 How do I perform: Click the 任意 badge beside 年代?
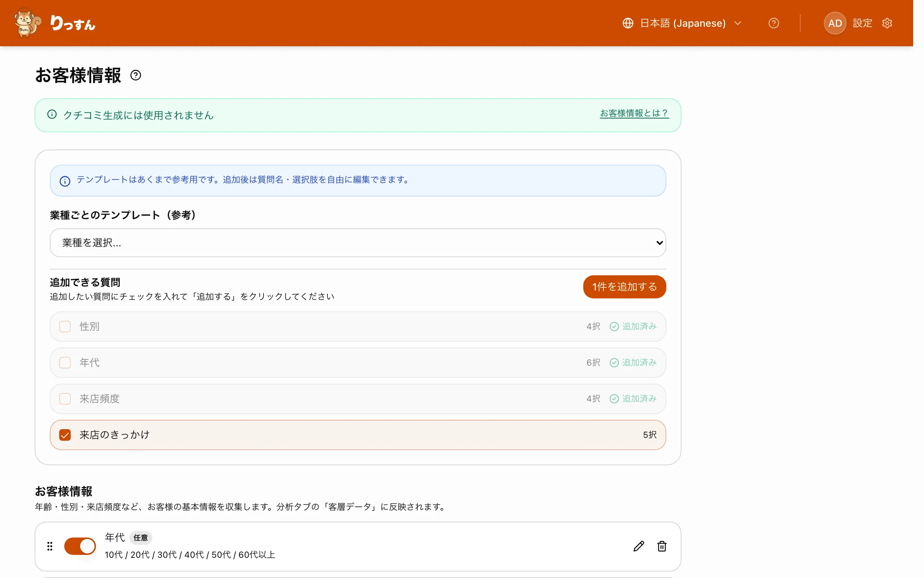[140, 538]
